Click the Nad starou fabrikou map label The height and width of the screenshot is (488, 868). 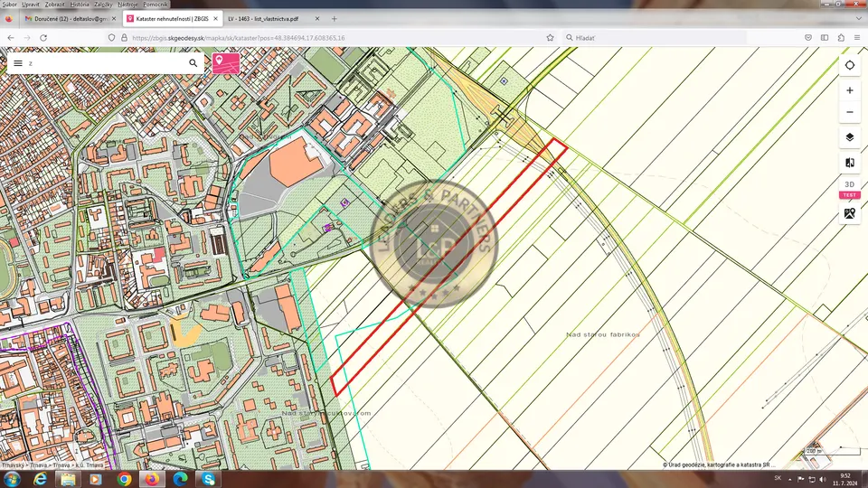point(603,334)
